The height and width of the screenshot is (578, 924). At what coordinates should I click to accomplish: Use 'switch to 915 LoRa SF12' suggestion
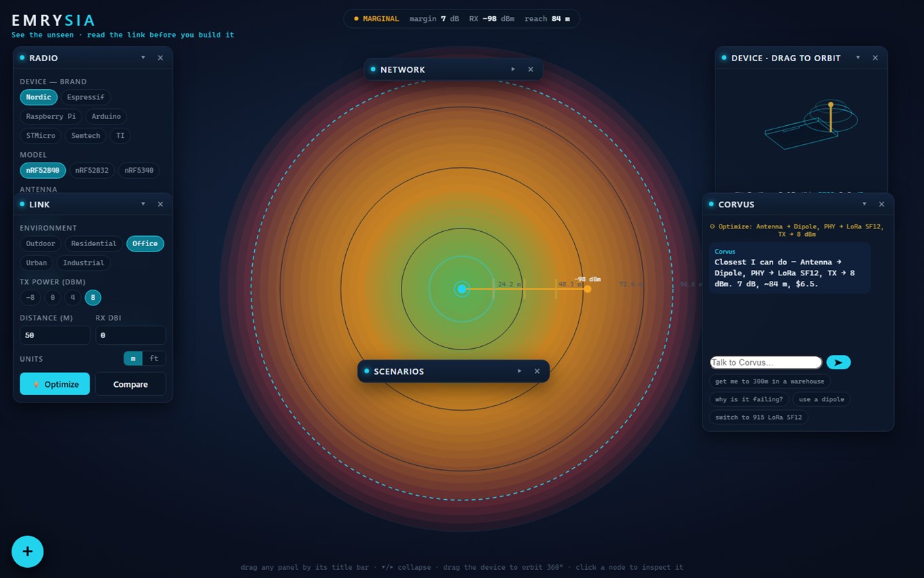[758, 417]
